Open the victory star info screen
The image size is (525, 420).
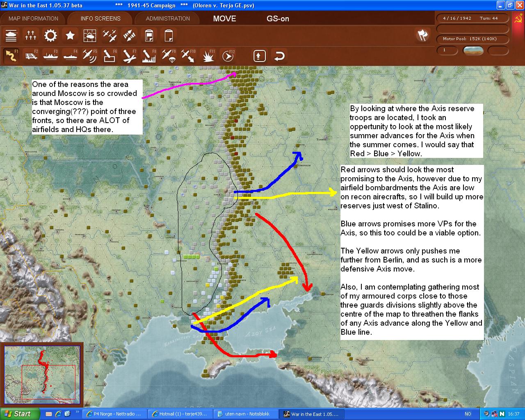[x=70, y=36]
